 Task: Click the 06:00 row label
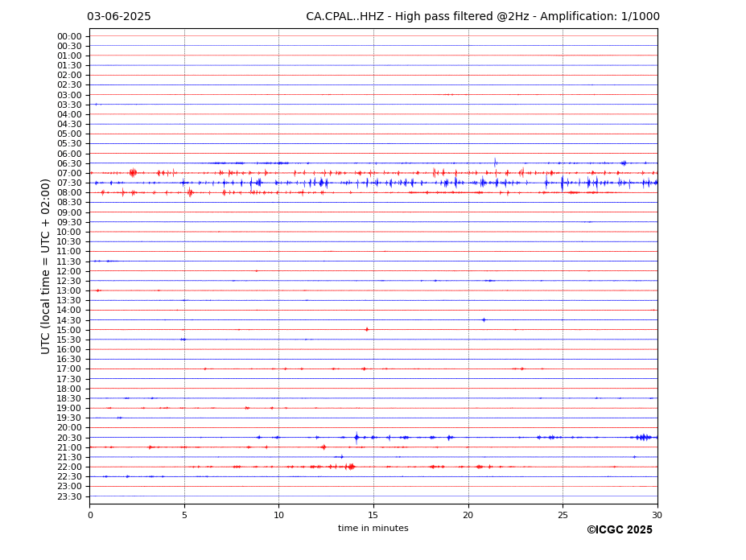[x=69, y=154]
